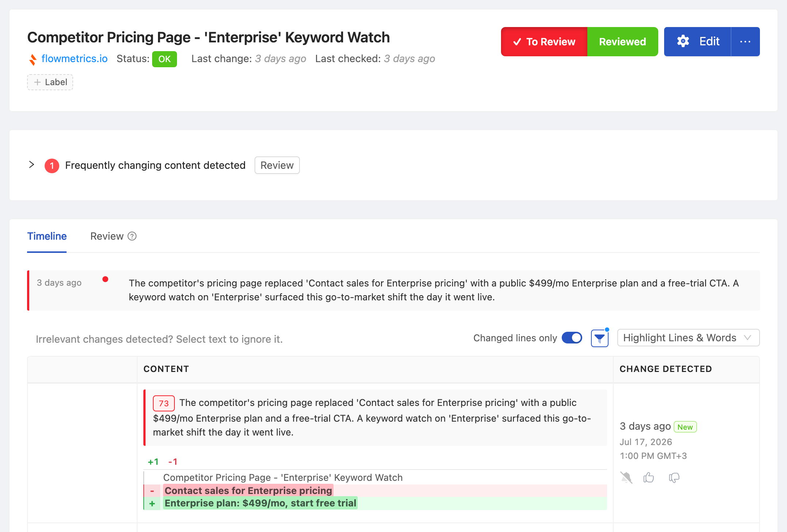Click the Jul 17, 2026 date text

pyautogui.click(x=646, y=442)
